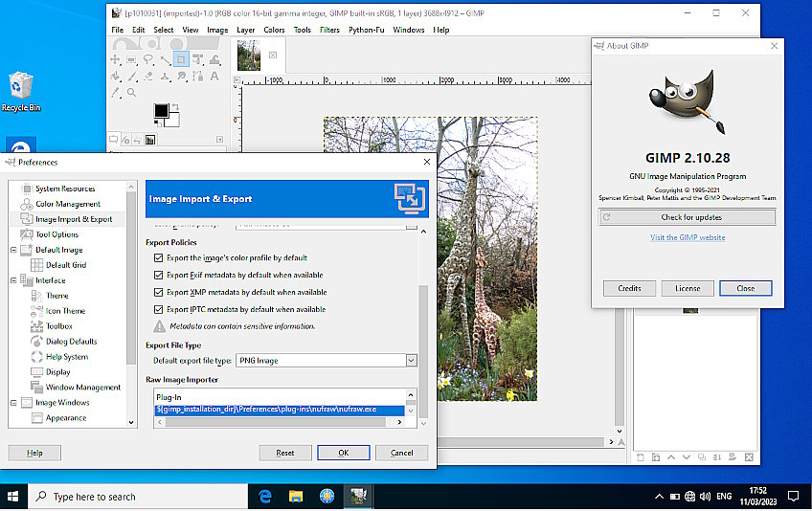This screenshot has width=812, height=511.
Task: Open the Filters menu
Action: point(329,30)
